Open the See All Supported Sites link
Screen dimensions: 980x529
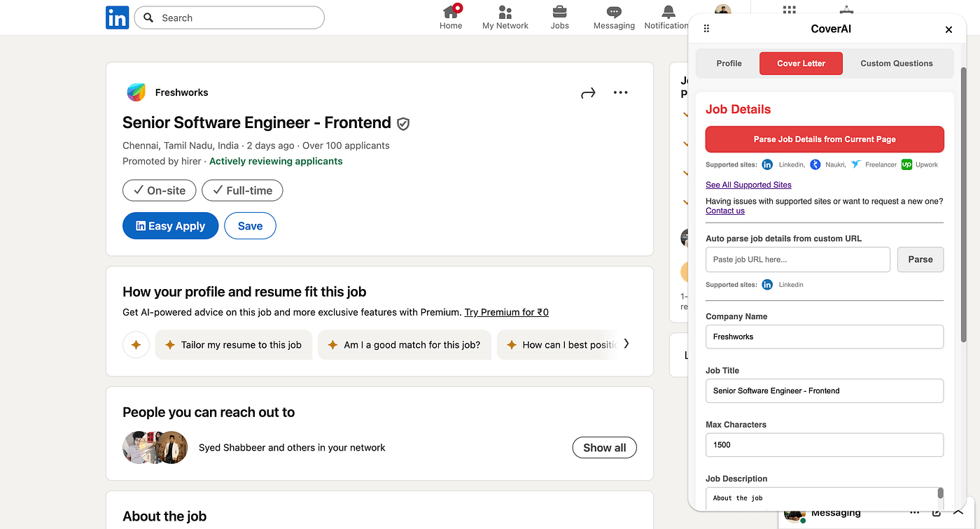(x=748, y=185)
